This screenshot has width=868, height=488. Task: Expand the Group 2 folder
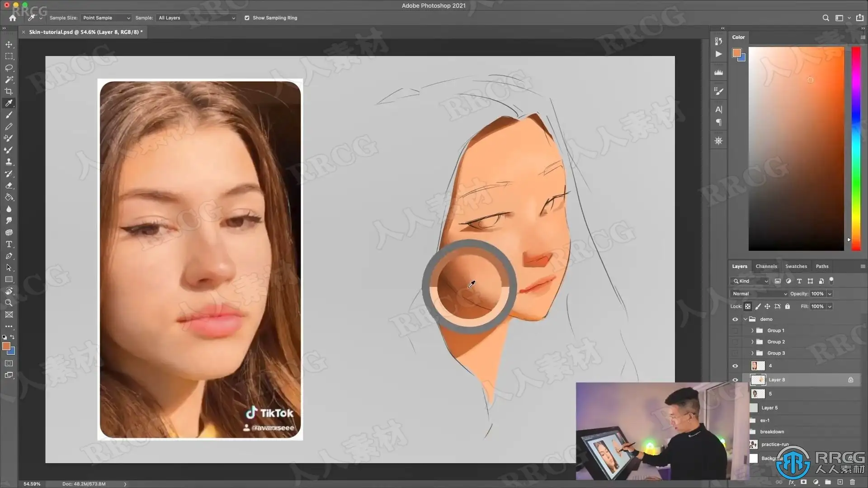coord(752,342)
